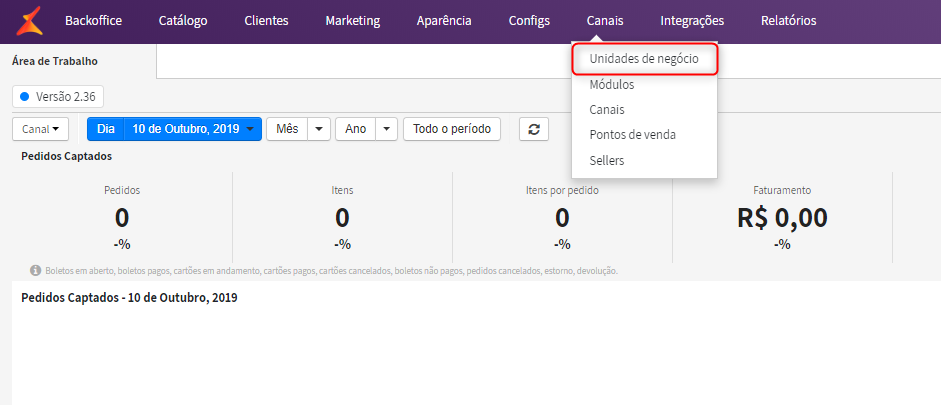Open the 10 de Outubro, 2019 date picker
This screenshot has width=941, height=405.
(193, 129)
